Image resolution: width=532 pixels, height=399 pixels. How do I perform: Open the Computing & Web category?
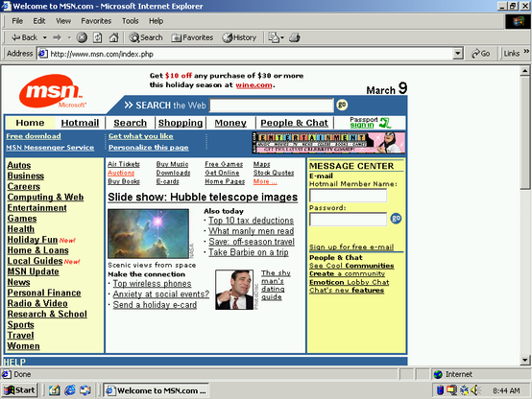[x=45, y=197]
